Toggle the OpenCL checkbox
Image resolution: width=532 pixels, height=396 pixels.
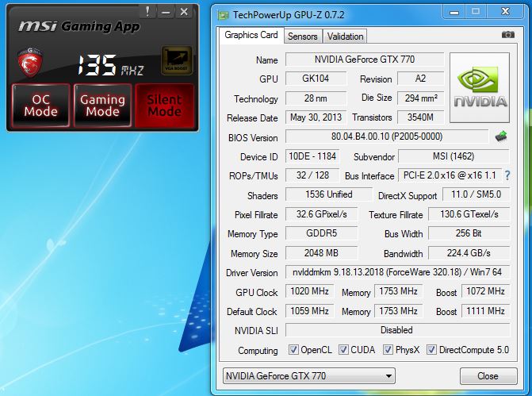click(293, 349)
